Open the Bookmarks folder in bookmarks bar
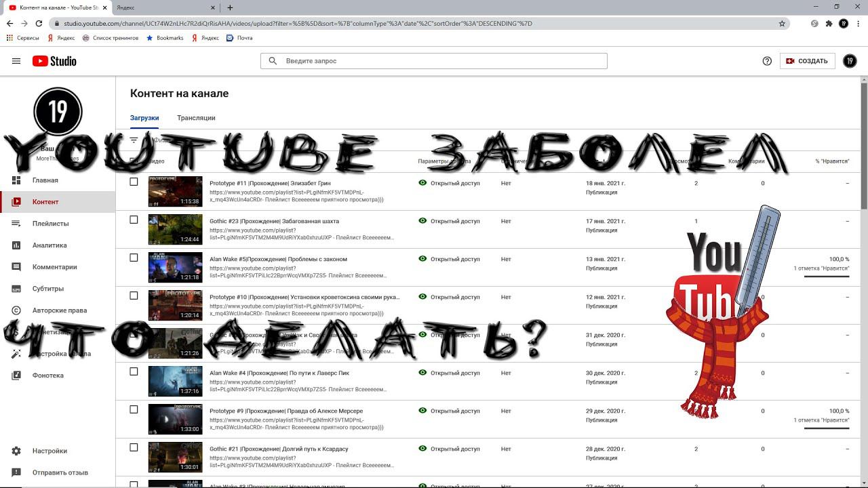Viewport: 868px width, 488px height. (165, 38)
